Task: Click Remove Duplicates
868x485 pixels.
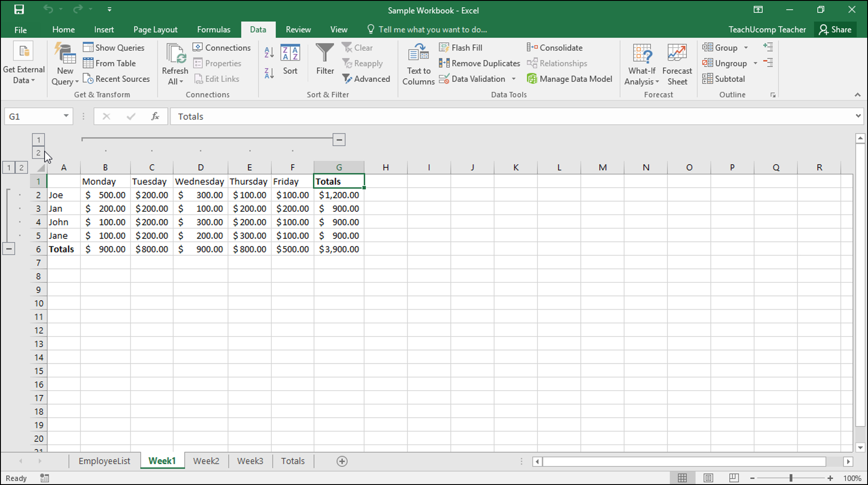Action: 479,63
